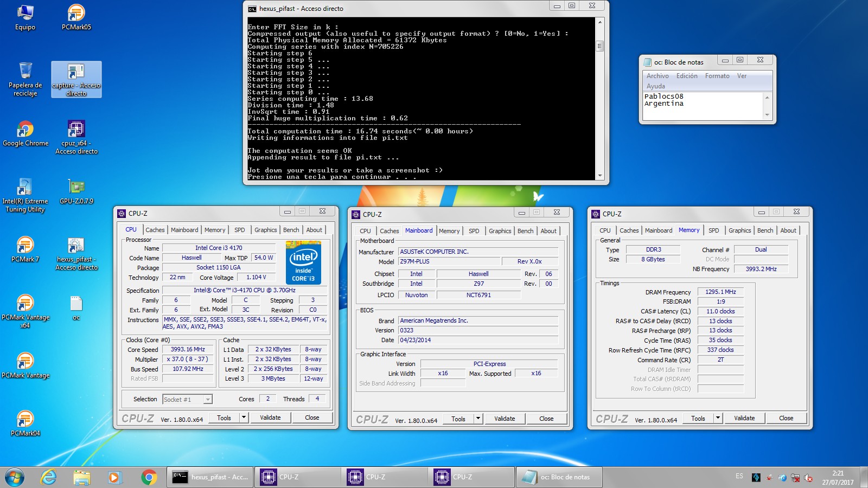Click Validate in the CPU tab window

point(270,418)
